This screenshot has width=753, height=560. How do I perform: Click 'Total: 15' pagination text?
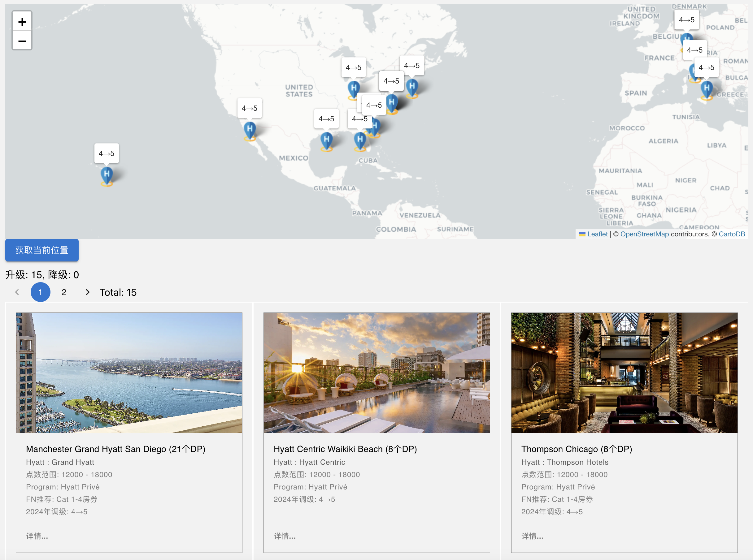pyautogui.click(x=118, y=292)
